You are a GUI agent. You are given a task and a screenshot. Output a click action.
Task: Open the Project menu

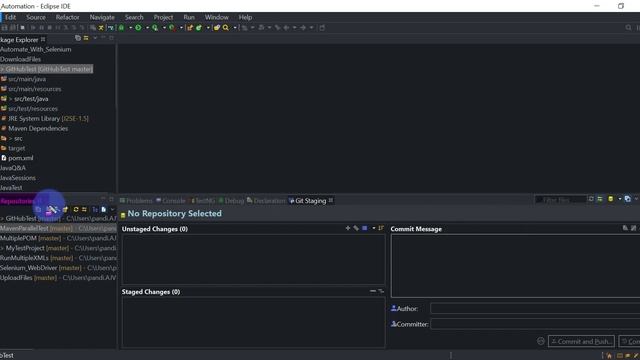point(163,17)
